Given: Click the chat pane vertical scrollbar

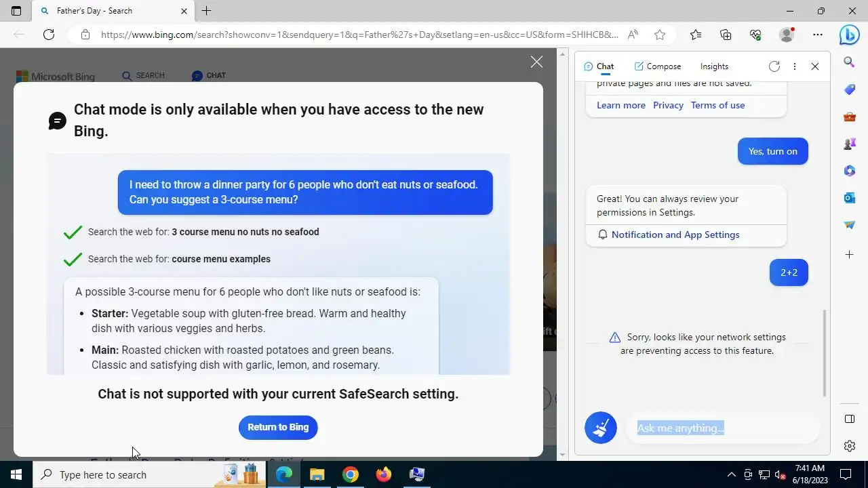Looking at the screenshot, I should coord(825,352).
